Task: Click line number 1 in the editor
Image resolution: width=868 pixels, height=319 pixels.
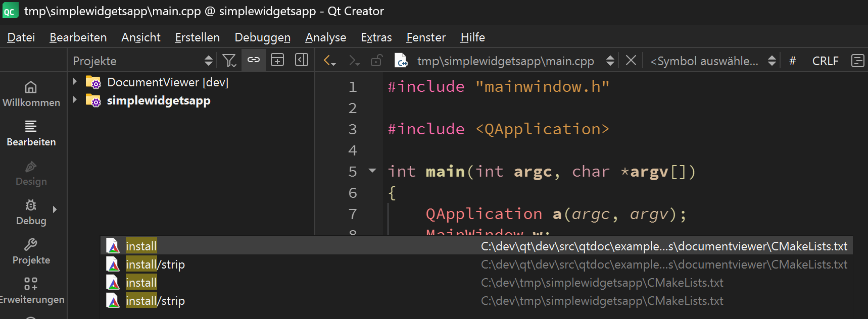Action: point(353,87)
